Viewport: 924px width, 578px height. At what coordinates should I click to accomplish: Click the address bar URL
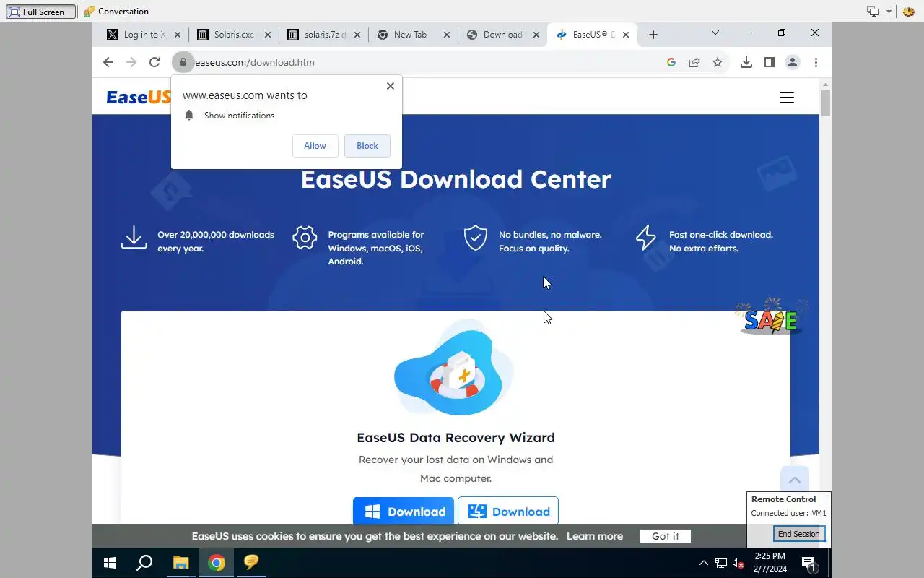click(255, 62)
